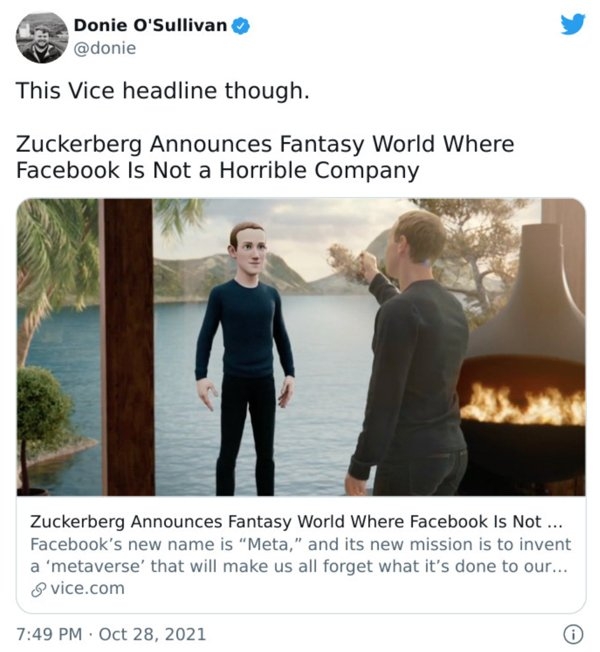Click the 7:49 PM timestamp
The image size is (600, 652).
pos(48,633)
